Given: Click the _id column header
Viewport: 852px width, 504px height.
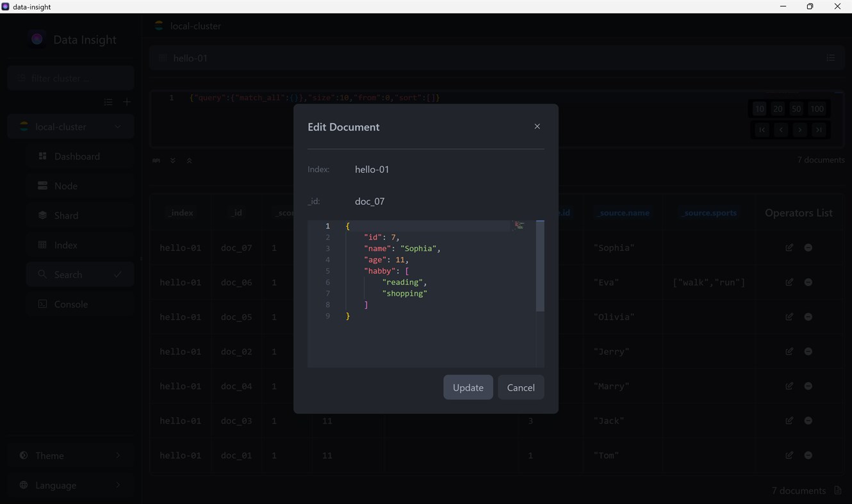Looking at the screenshot, I should [236, 213].
